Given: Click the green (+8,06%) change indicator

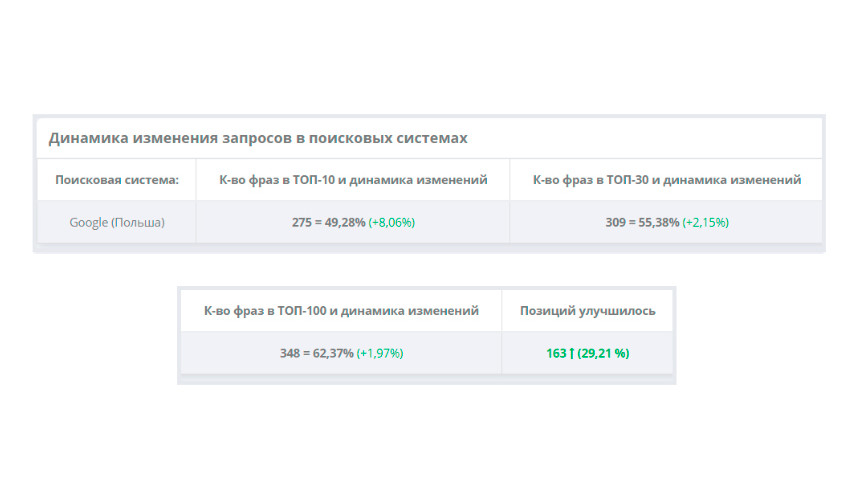Looking at the screenshot, I should pyautogui.click(x=392, y=223).
